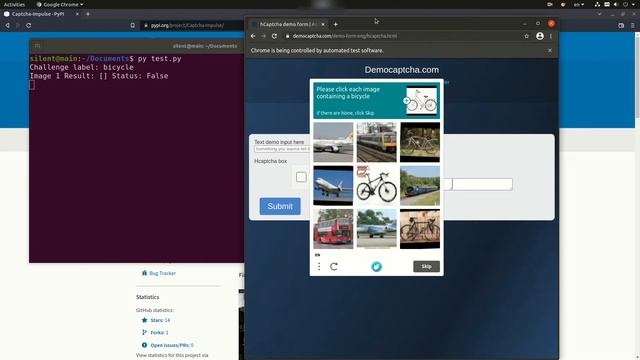Open the GitHub Stars link

(156, 320)
